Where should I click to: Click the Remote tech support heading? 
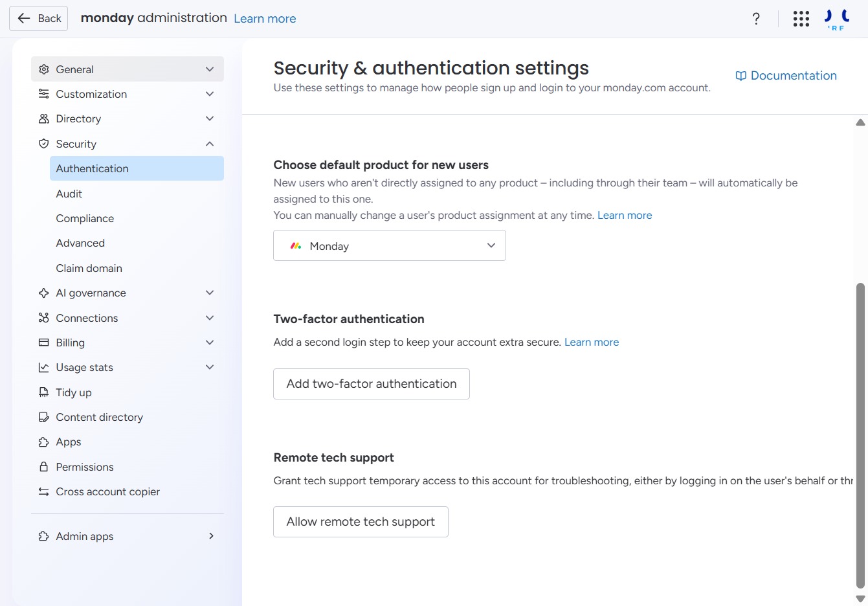point(333,457)
